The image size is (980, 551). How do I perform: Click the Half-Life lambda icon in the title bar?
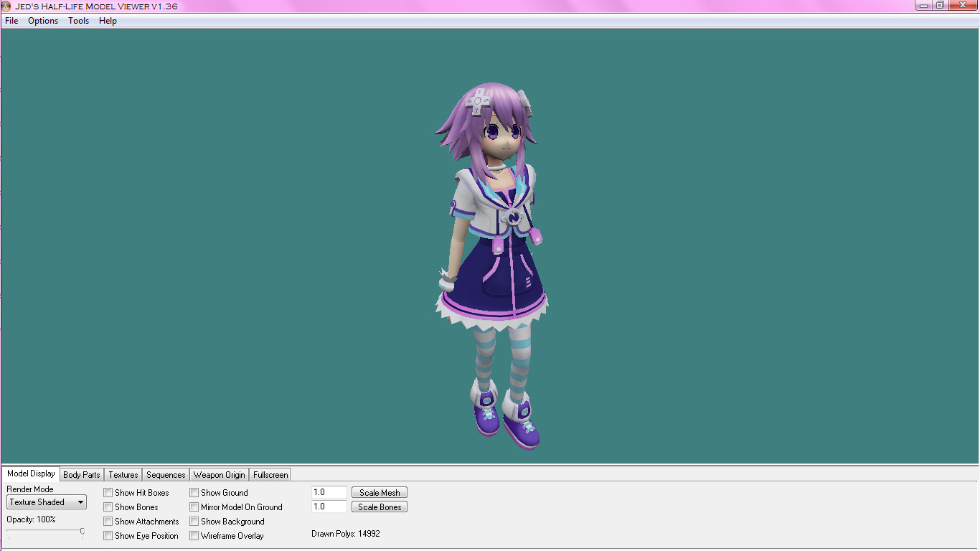pyautogui.click(x=6, y=5)
